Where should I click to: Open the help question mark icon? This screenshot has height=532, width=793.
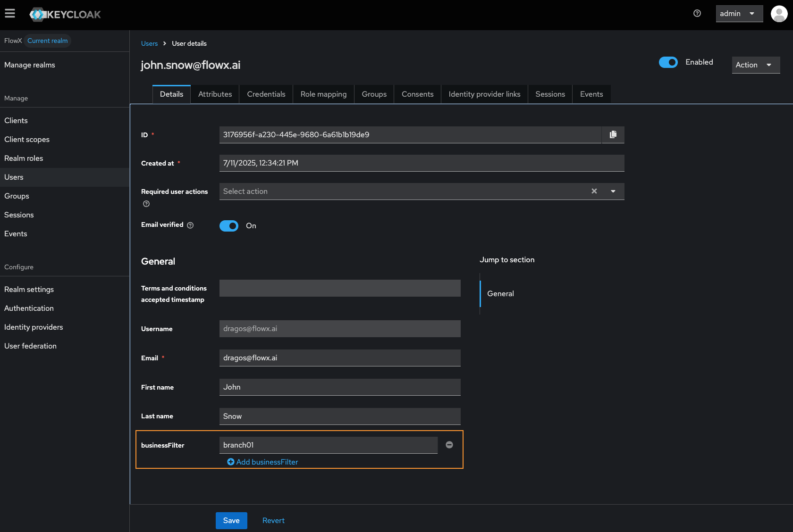tap(697, 13)
